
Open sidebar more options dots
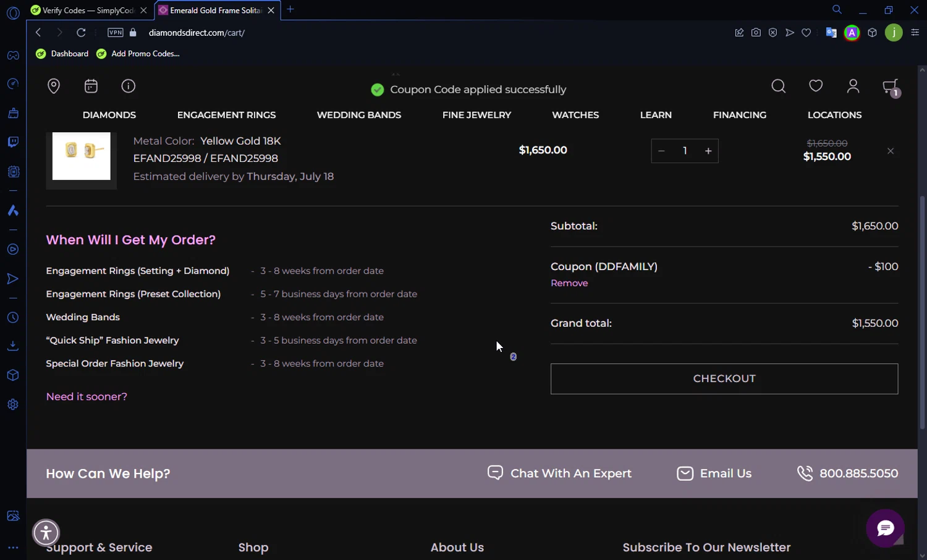click(x=13, y=548)
